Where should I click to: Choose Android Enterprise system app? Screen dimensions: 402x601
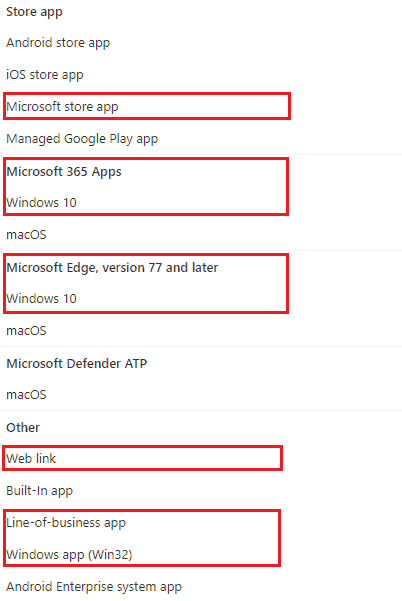tap(94, 586)
